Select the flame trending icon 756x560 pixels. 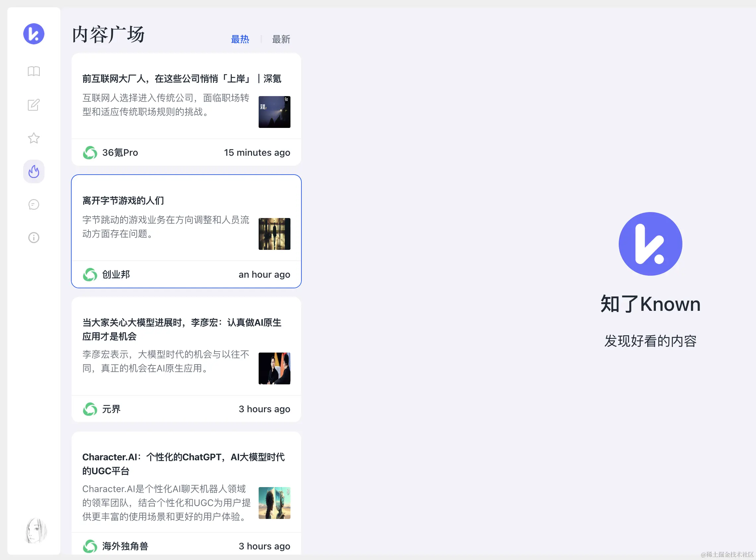(33, 171)
